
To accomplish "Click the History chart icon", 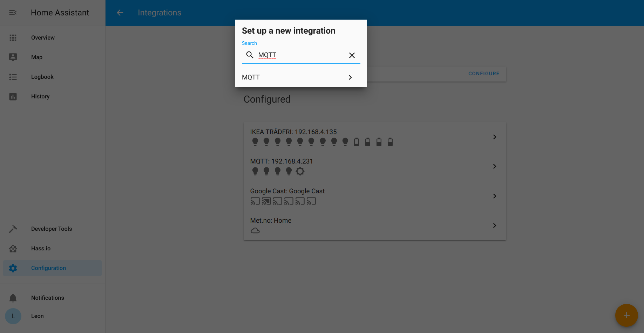I will coord(13,96).
